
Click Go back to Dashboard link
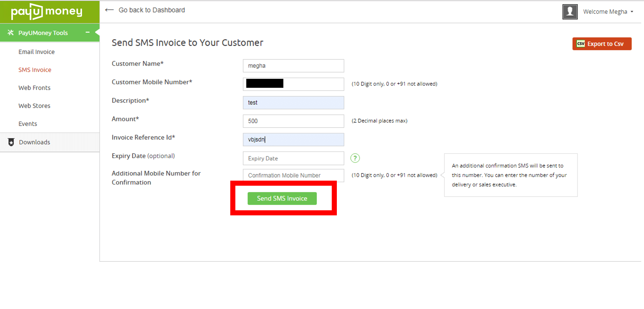point(152,10)
